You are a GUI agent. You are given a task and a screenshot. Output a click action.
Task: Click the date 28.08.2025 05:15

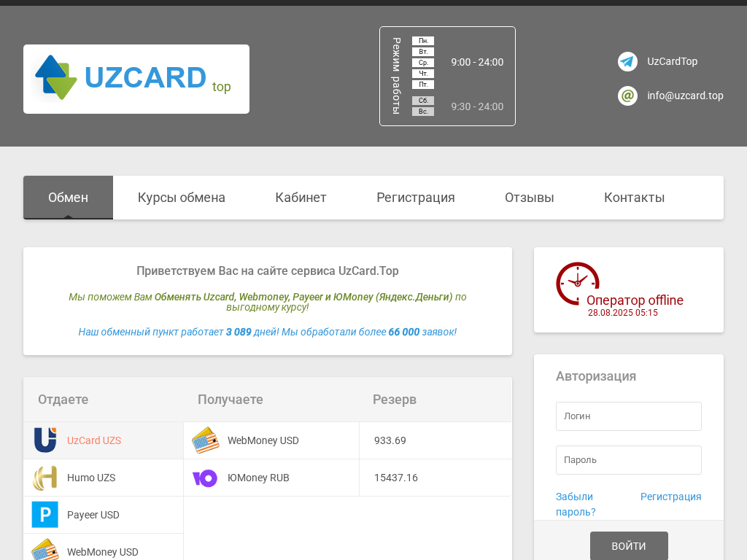click(623, 312)
